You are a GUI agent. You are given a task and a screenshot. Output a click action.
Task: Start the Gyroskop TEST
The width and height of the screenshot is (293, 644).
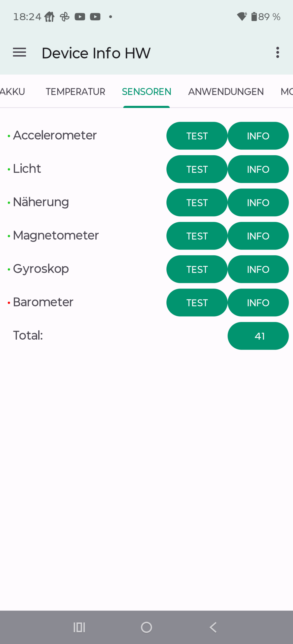pos(197,269)
